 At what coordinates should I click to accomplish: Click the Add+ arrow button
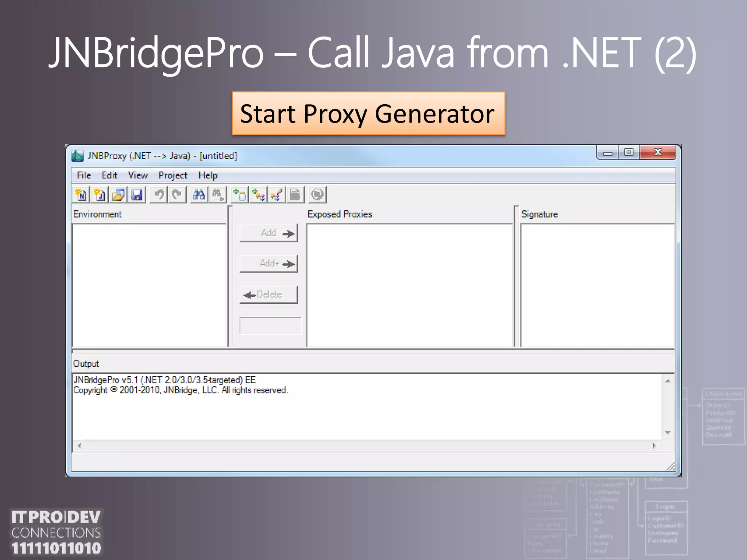pos(269,264)
